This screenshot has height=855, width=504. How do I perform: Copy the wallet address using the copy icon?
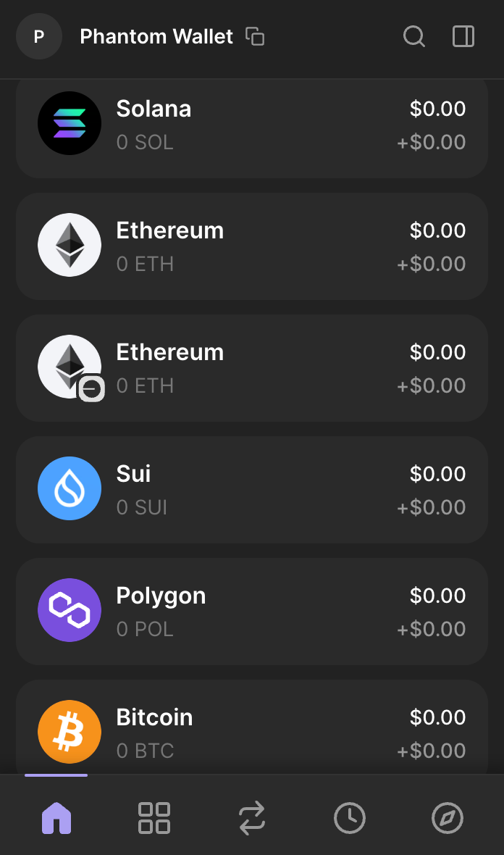pyautogui.click(x=253, y=35)
